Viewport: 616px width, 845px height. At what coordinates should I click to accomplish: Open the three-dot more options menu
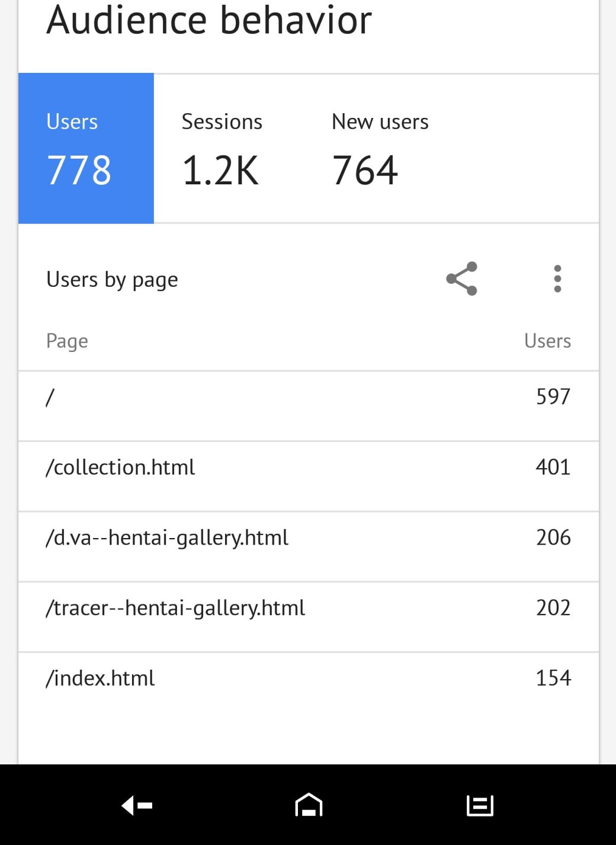click(x=557, y=279)
